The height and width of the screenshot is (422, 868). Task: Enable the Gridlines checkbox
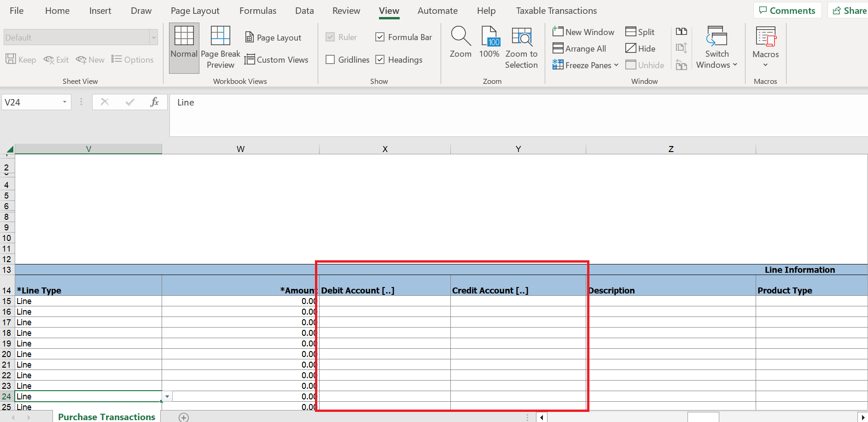[x=330, y=59]
